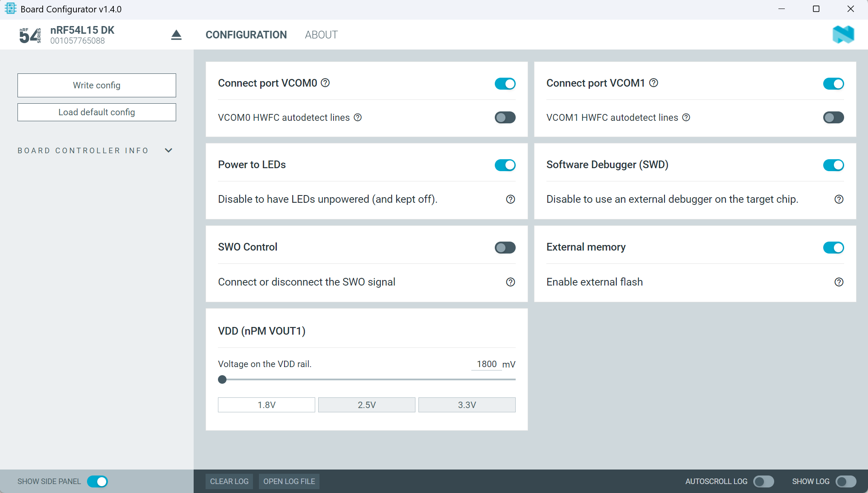Toggle Show Side Panel switch
The height and width of the screenshot is (493, 868).
[97, 481]
